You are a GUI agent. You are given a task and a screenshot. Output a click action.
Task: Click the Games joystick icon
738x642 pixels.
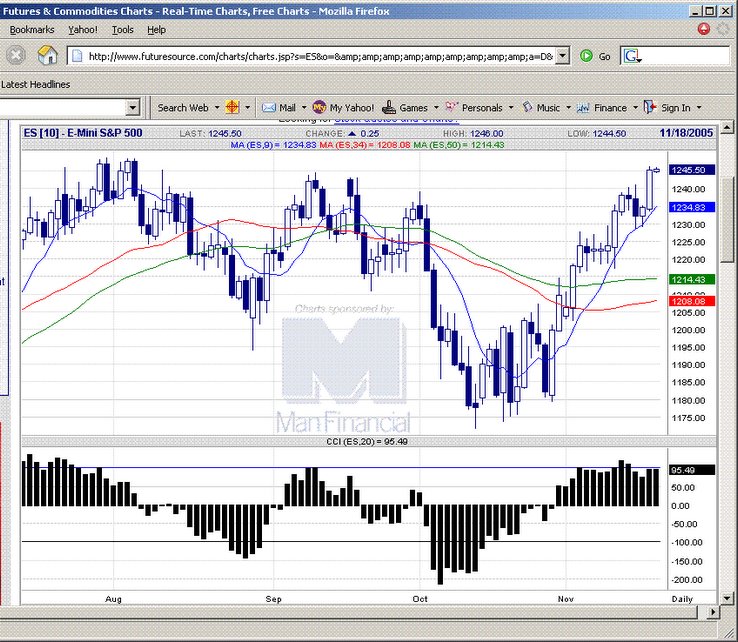(x=389, y=107)
